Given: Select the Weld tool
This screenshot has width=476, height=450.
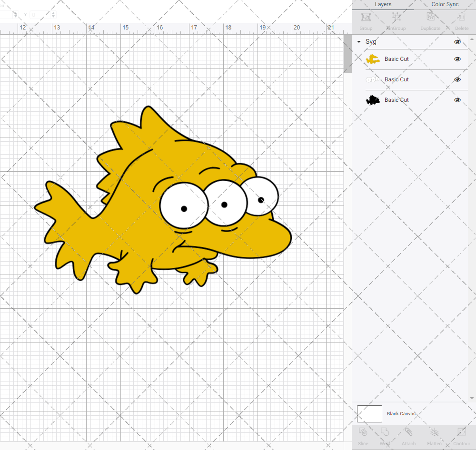Looking at the screenshot, I should point(385,432).
